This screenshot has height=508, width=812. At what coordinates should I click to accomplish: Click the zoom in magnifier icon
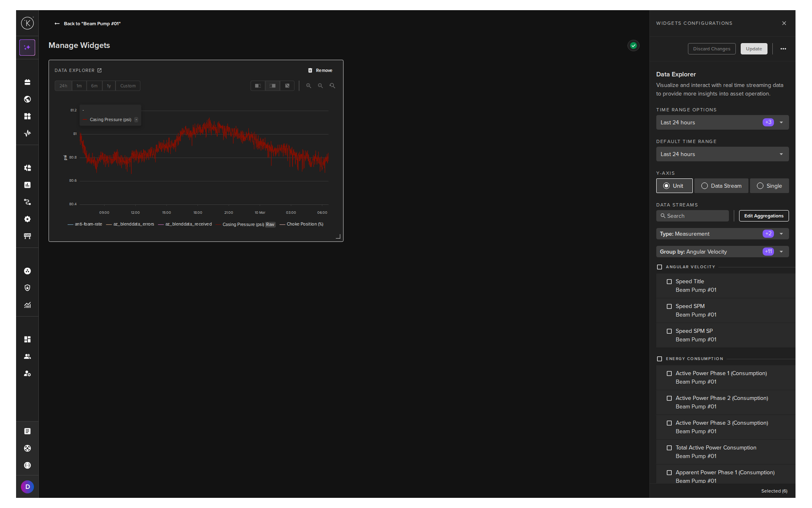pos(309,86)
